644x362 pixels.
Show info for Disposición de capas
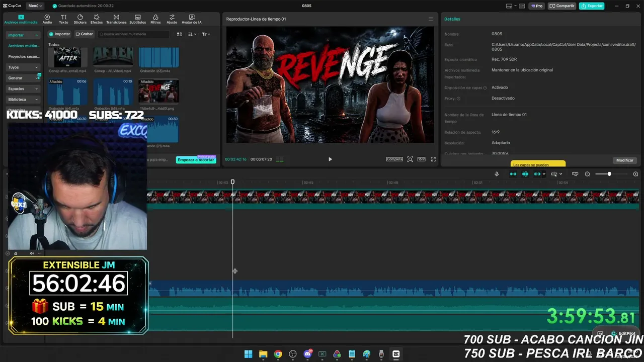pyautogui.click(x=485, y=88)
